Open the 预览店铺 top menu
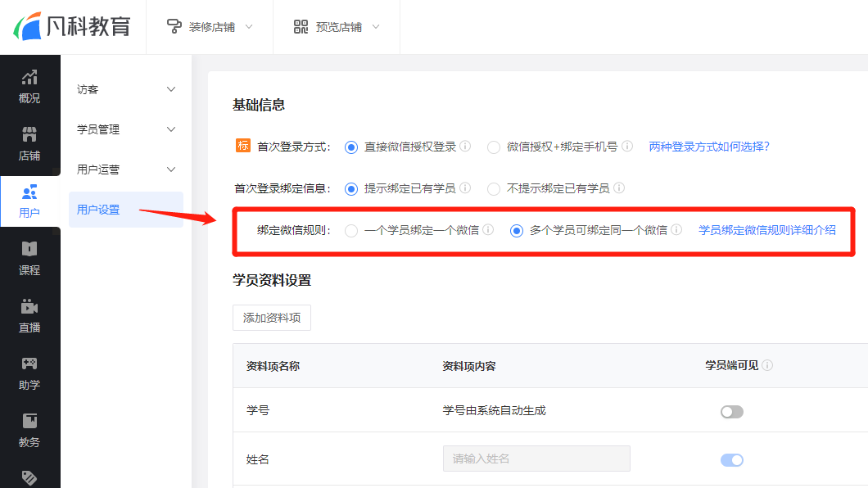The image size is (868, 488). click(337, 26)
